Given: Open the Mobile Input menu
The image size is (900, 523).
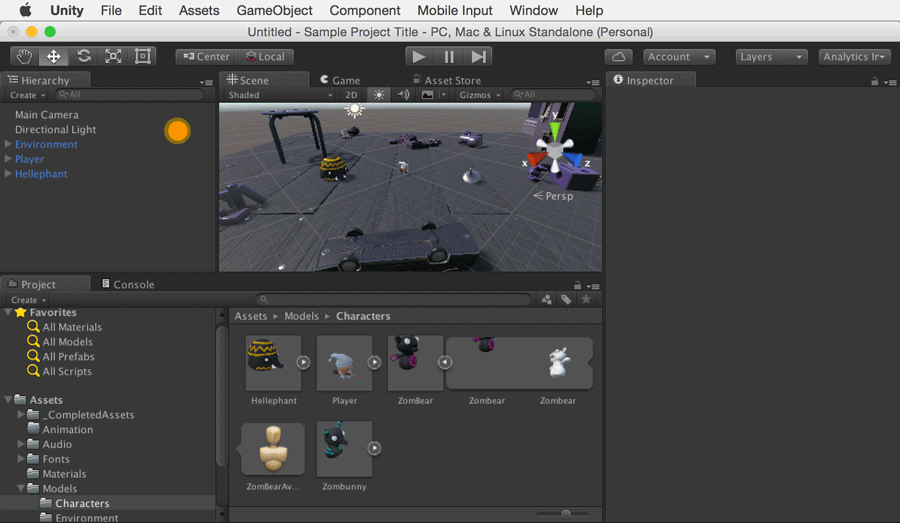Looking at the screenshot, I should coord(455,10).
